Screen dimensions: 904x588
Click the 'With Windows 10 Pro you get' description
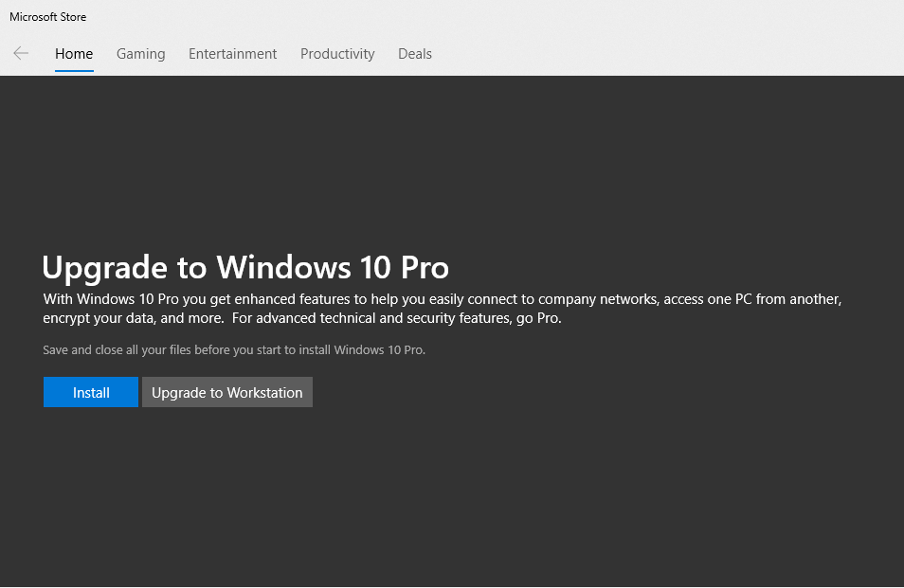click(x=443, y=309)
